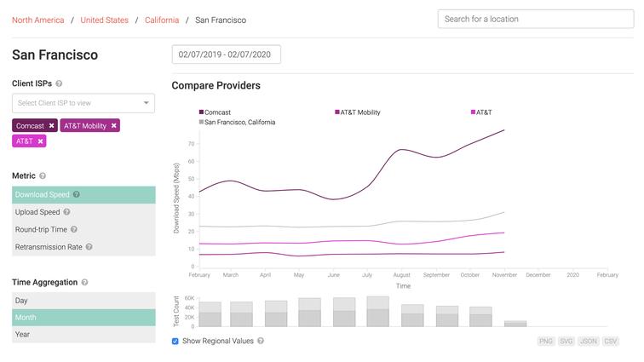Click help icon beside Metric heading
The height and width of the screenshot is (362, 644).
point(43,176)
